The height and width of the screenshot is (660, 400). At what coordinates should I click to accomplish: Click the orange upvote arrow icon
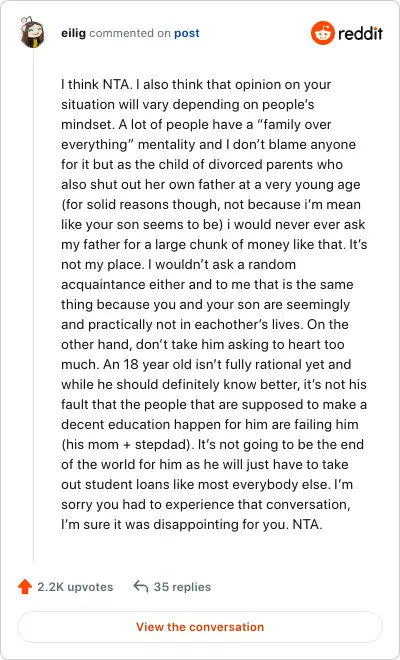click(x=25, y=586)
